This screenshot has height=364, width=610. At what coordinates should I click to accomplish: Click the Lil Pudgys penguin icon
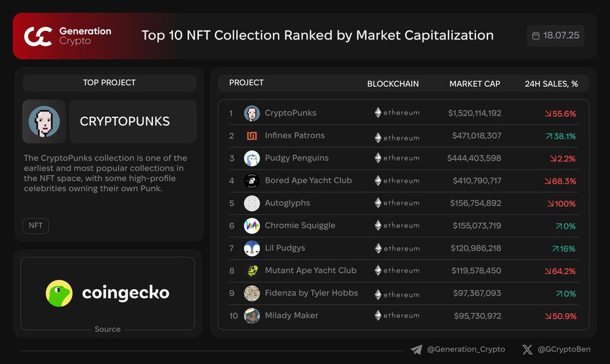coord(252,248)
